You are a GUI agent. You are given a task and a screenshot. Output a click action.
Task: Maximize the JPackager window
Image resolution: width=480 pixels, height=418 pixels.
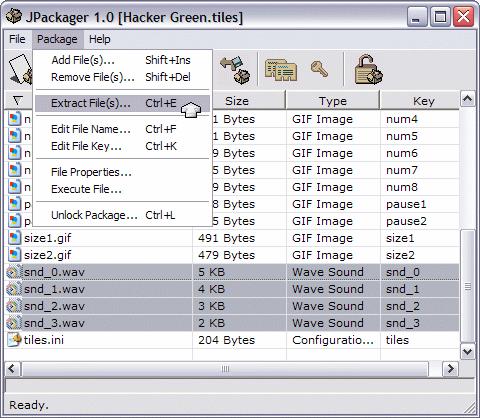[440, 16]
